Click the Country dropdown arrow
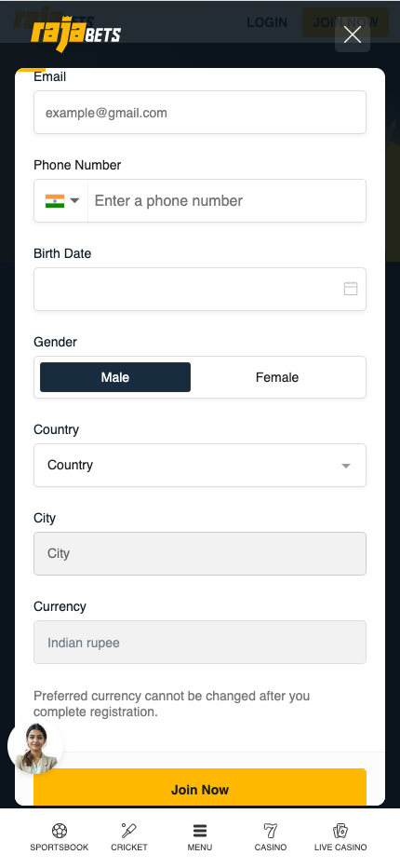 tap(346, 466)
